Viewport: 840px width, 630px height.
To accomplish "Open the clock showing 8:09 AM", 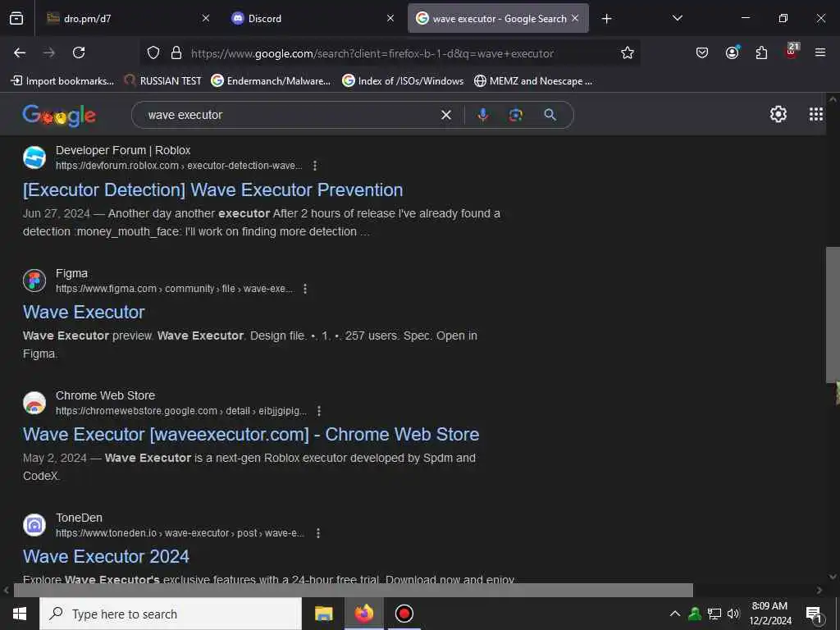I will click(x=769, y=614).
